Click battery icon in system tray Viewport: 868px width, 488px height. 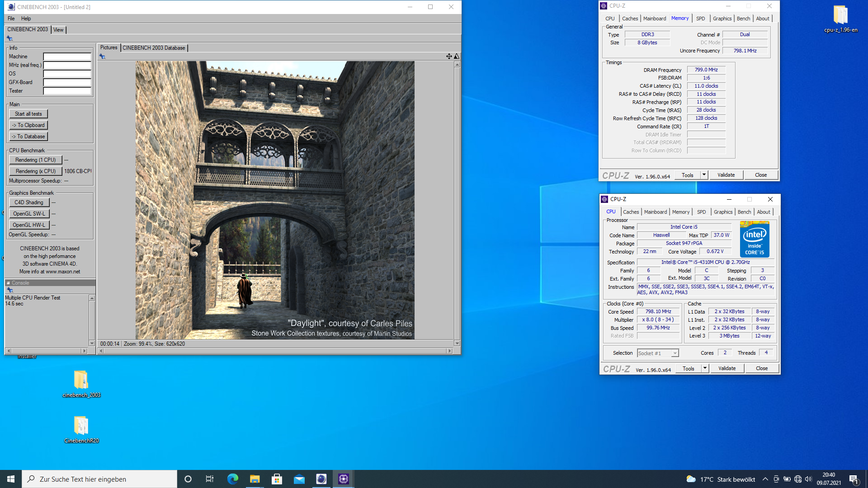[787, 479]
